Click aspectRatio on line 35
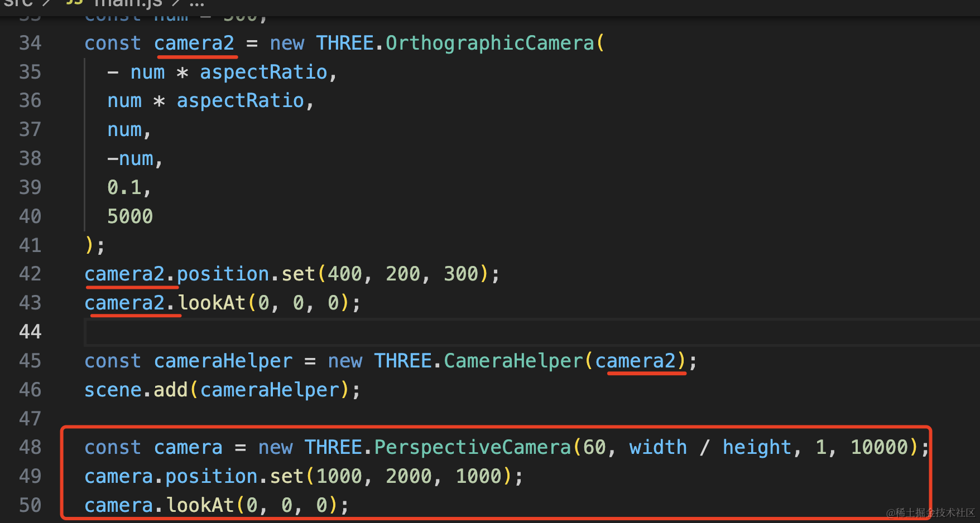980x523 pixels. tap(263, 72)
